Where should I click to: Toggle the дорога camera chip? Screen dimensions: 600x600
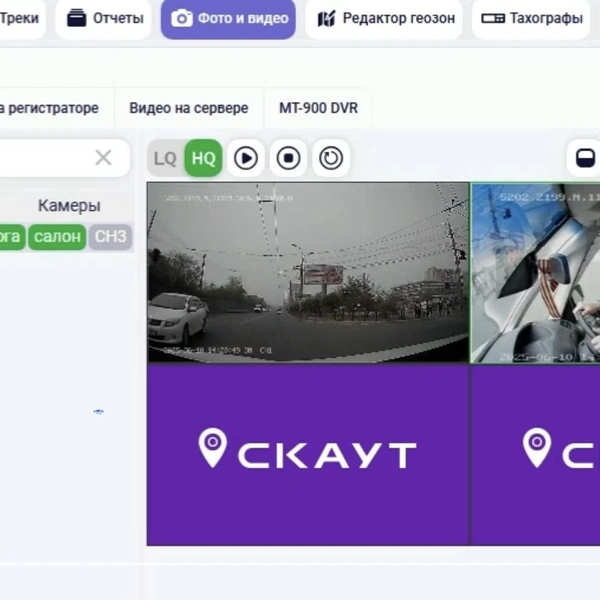click(11, 237)
